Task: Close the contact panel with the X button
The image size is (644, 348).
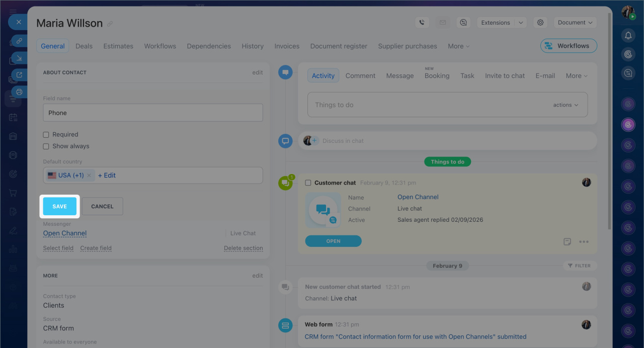Action: point(19,22)
